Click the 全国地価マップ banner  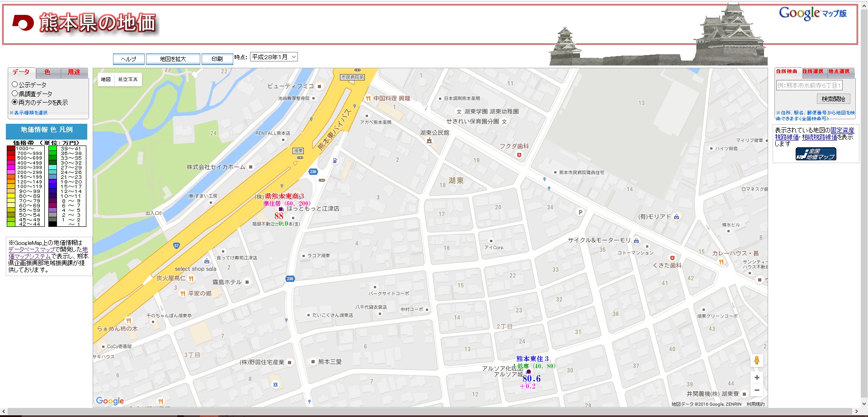816,154
